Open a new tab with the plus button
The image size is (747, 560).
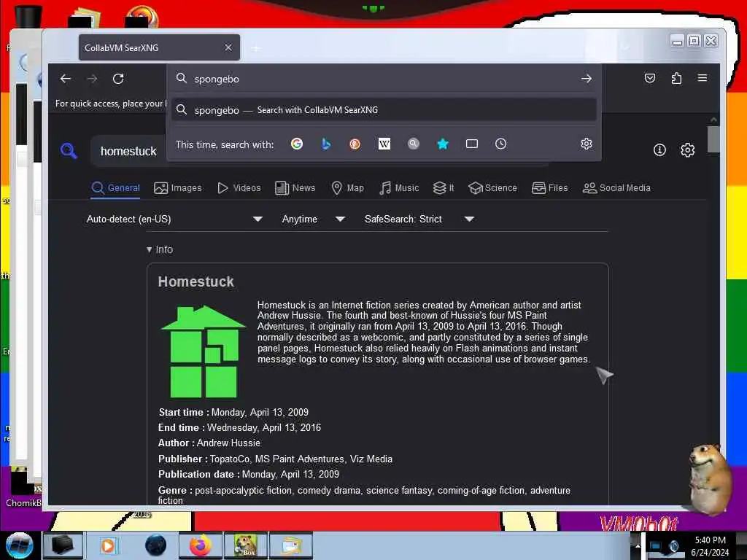click(x=256, y=48)
